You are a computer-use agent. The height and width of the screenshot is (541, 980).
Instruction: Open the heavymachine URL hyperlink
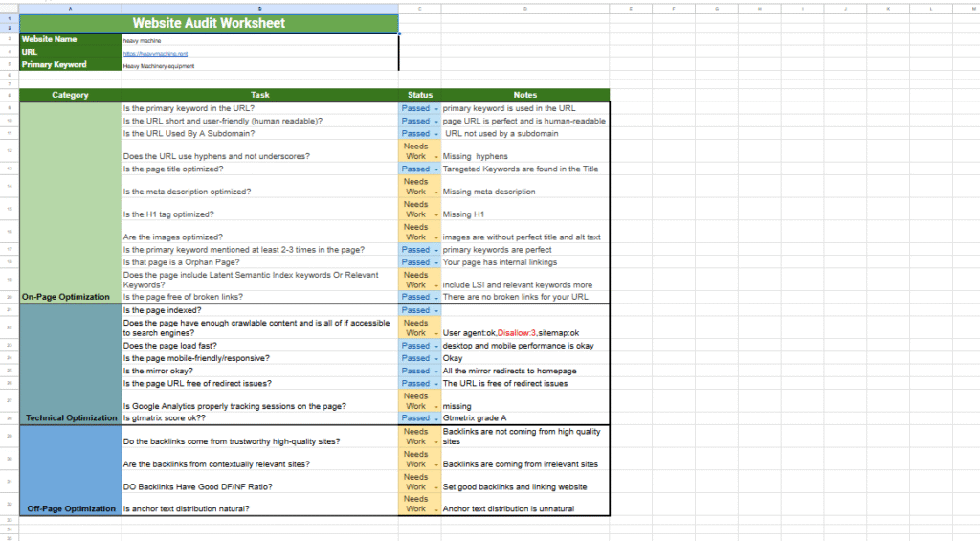153,54
